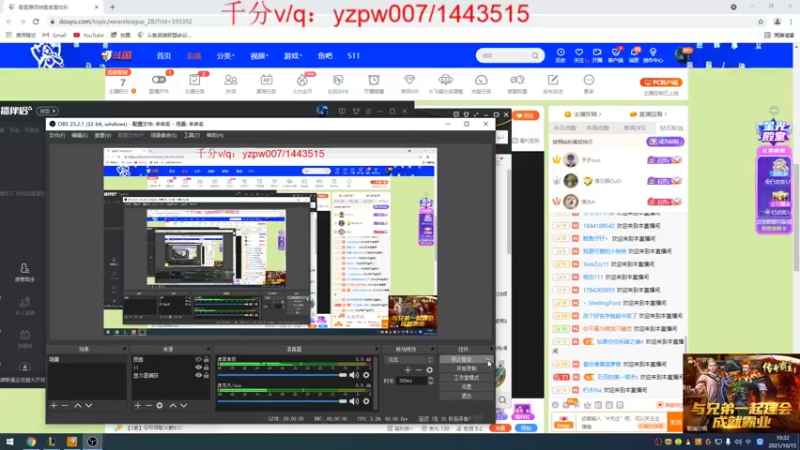Open the alarm clock 开播提醒 icon
800x450 pixels.
point(373,80)
